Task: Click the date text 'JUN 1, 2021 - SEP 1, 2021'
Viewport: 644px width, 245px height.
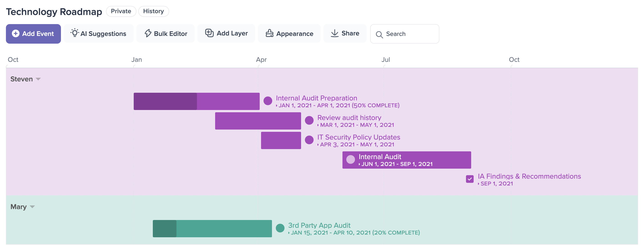Action: click(x=397, y=164)
